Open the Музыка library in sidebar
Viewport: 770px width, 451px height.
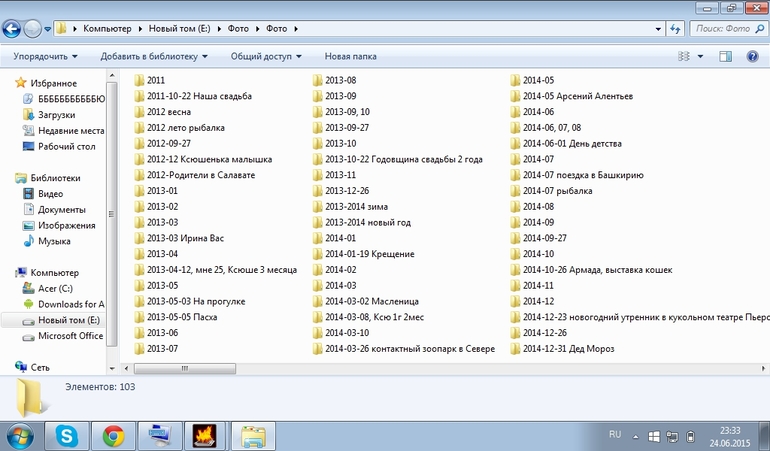pos(54,241)
